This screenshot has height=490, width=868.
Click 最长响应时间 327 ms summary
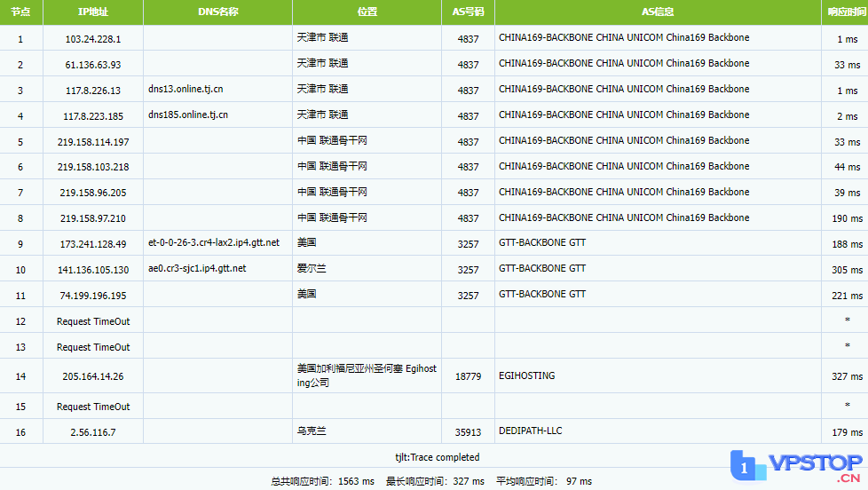click(435, 481)
